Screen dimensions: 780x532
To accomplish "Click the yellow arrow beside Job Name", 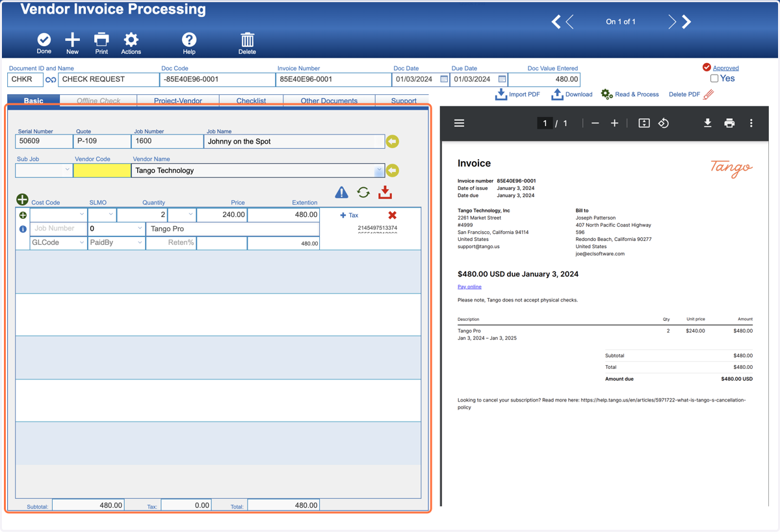I will (x=393, y=141).
